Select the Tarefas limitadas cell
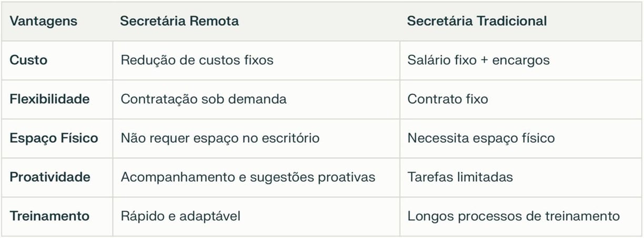Viewport: 644px width, 238px height. click(460, 177)
